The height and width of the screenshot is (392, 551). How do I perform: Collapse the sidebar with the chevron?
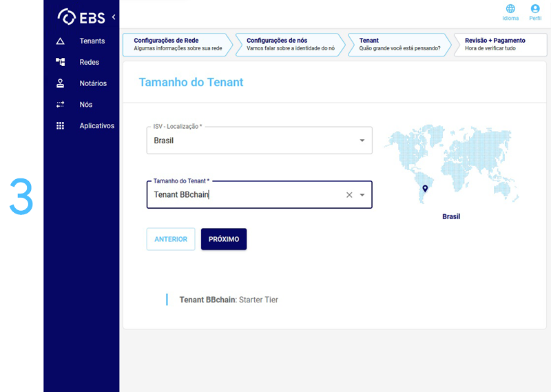pyautogui.click(x=114, y=17)
